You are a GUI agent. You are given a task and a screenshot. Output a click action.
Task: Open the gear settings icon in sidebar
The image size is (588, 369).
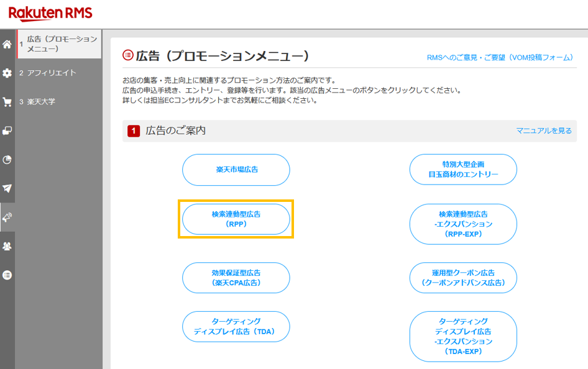[x=7, y=73]
